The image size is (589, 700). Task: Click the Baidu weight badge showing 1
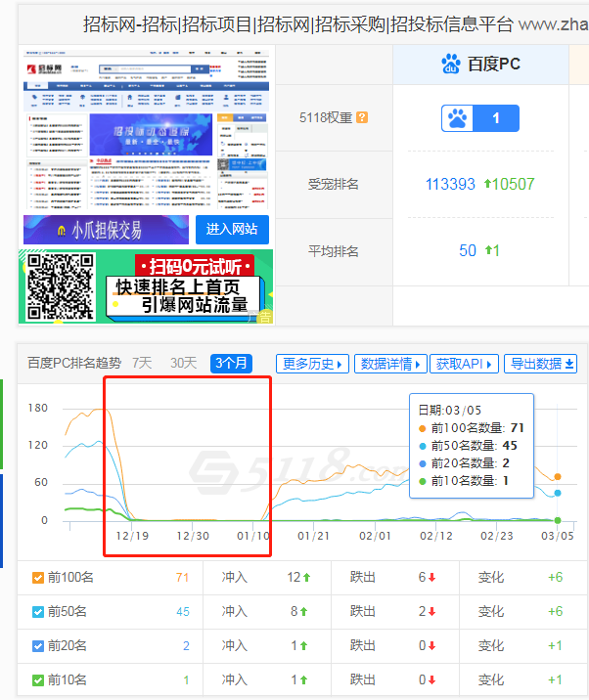click(480, 118)
